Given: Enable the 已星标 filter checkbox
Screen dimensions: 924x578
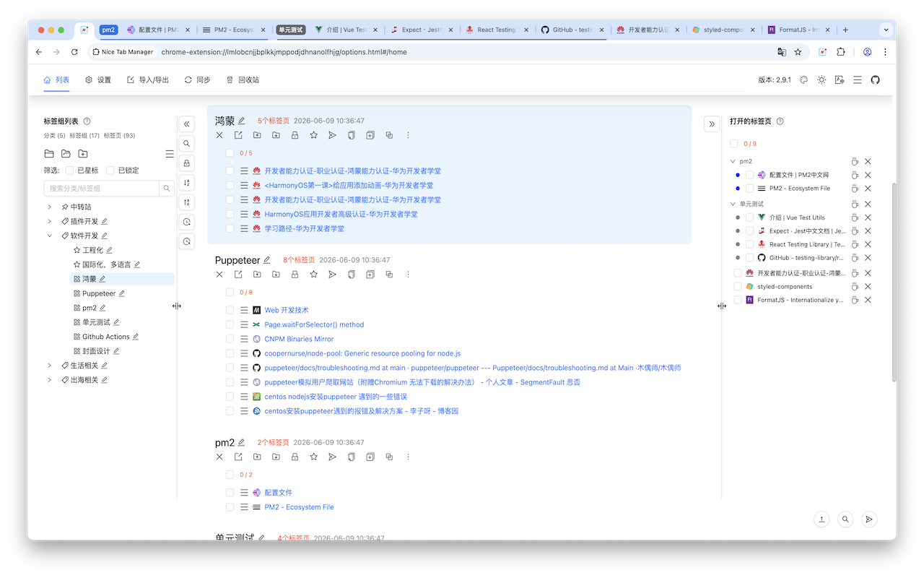Looking at the screenshot, I should click(69, 171).
